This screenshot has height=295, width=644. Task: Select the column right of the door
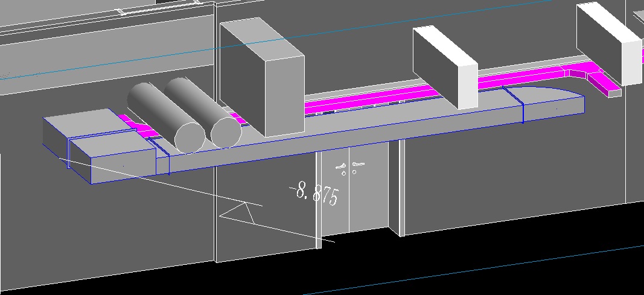[x=396, y=187]
